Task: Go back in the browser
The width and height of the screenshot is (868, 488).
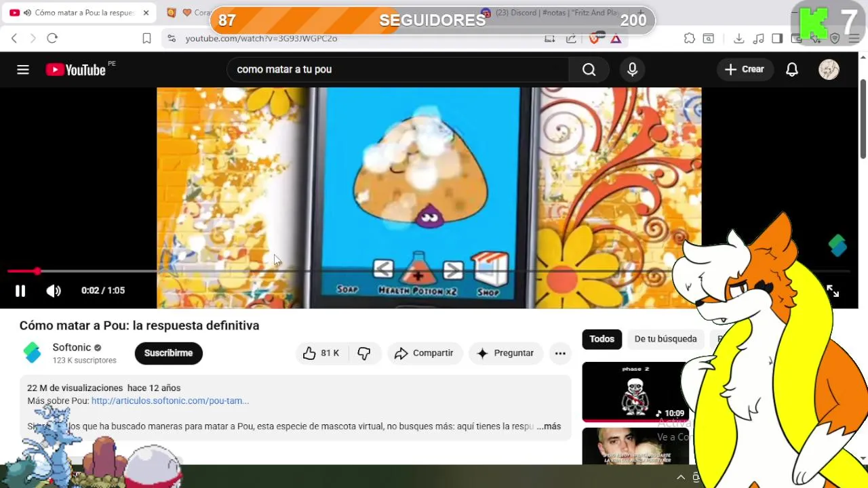Action: (x=14, y=39)
